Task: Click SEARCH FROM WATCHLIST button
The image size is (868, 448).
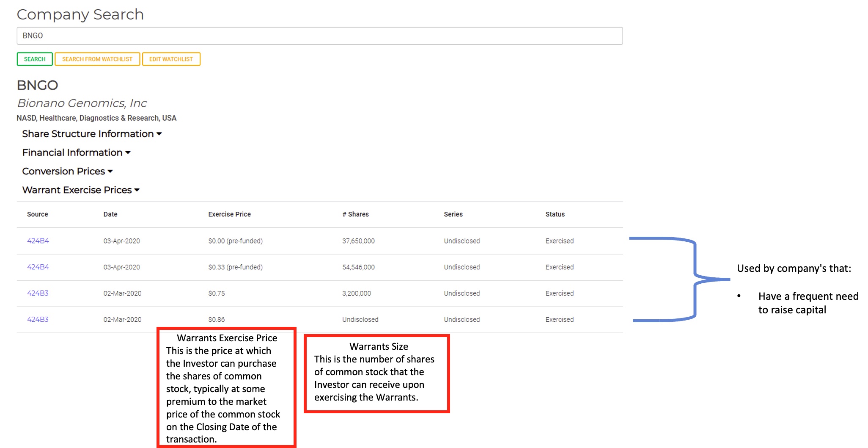Action: tap(97, 59)
